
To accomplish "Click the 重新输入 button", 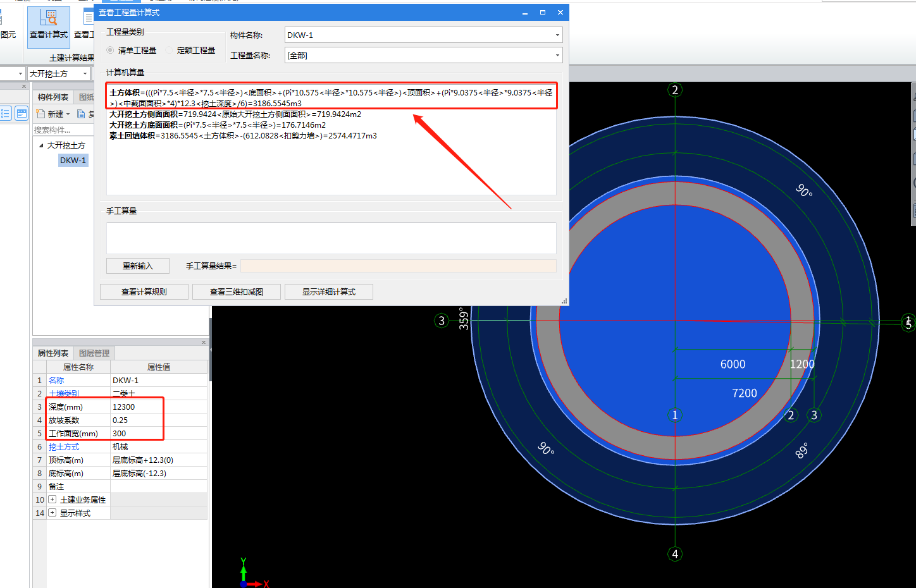I will pyautogui.click(x=138, y=266).
